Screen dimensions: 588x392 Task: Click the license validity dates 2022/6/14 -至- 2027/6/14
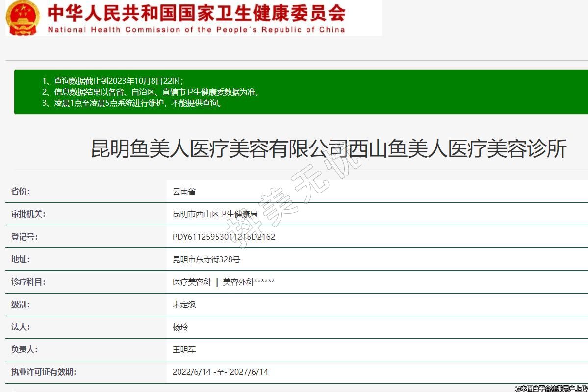[220, 372]
